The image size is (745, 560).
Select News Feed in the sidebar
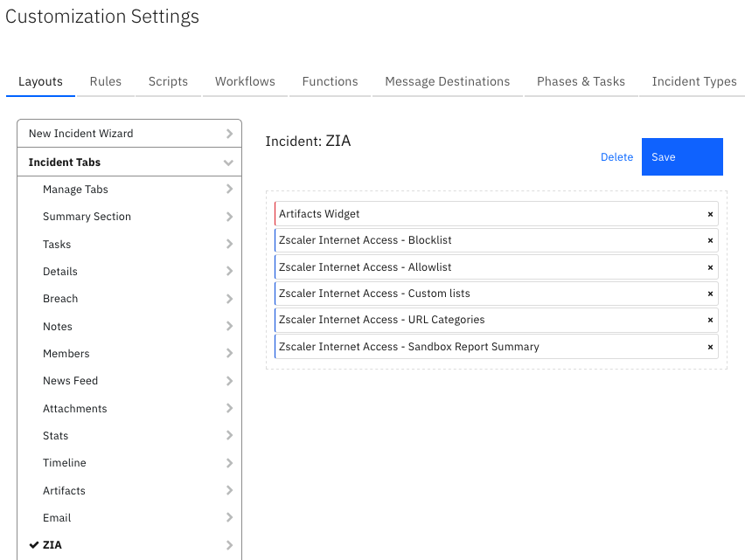tap(129, 381)
